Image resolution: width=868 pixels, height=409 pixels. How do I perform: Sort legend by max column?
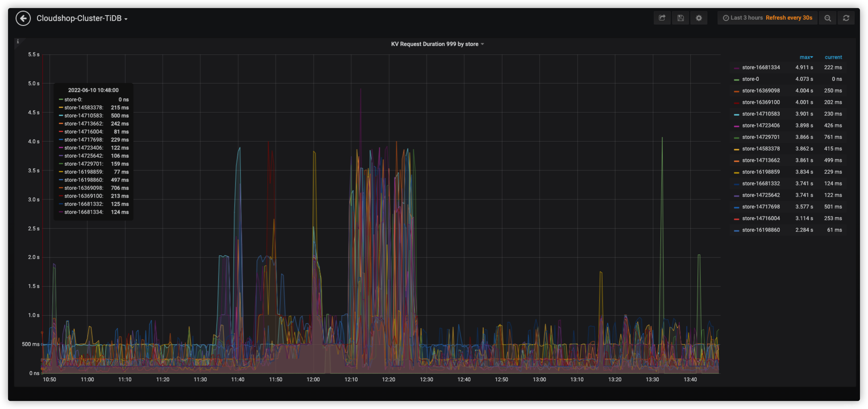tap(806, 57)
